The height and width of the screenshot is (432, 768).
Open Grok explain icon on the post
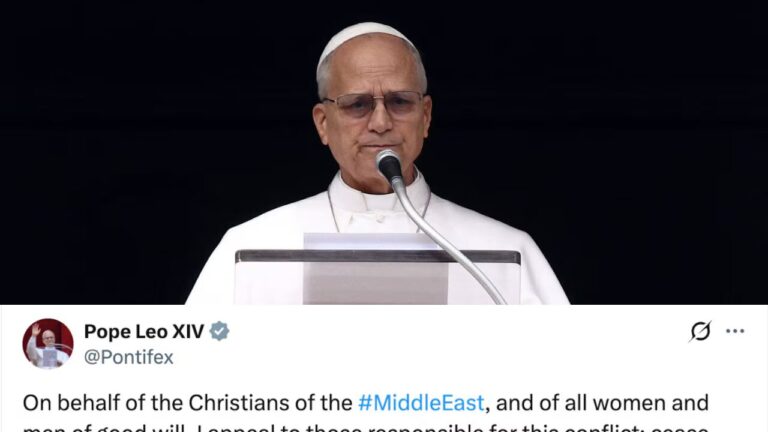pyautogui.click(x=700, y=332)
